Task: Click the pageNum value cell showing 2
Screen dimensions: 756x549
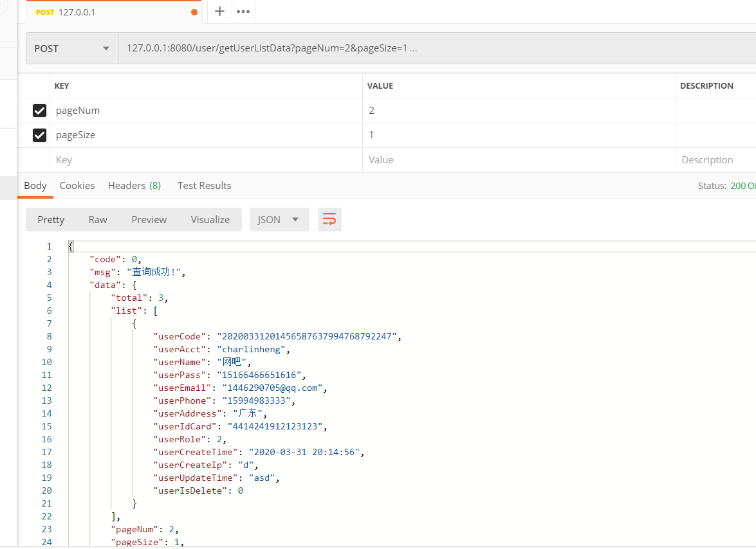Action: [519, 111]
